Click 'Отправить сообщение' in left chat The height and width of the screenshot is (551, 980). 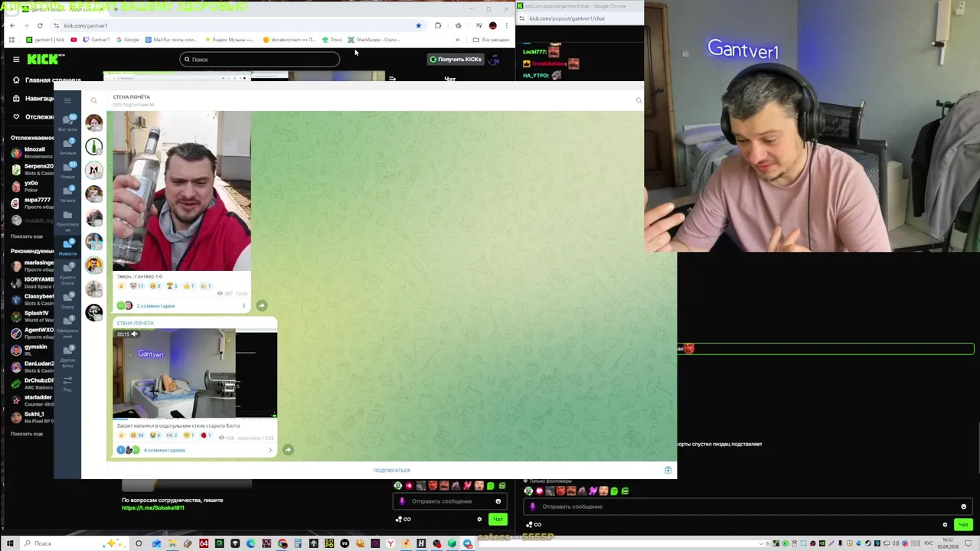click(449, 502)
